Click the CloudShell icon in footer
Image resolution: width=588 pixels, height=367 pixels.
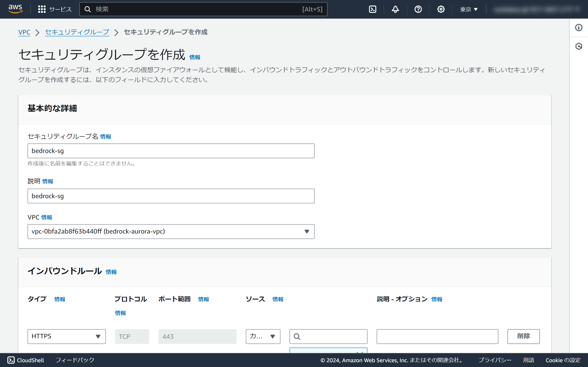coord(11,360)
